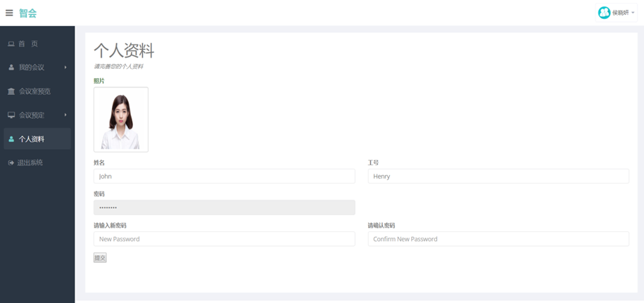The width and height of the screenshot is (644, 303).
Task: Click the 请输入新密码 label
Action: pos(110,226)
